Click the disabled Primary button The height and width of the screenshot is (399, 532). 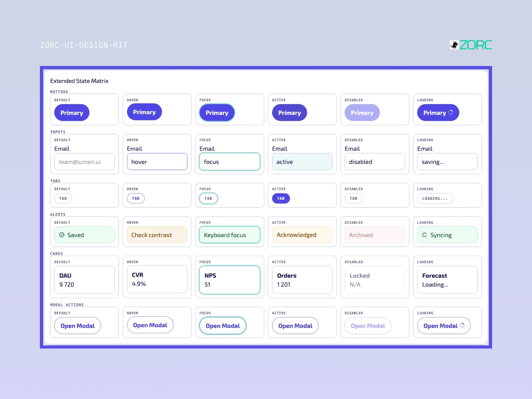(362, 113)
